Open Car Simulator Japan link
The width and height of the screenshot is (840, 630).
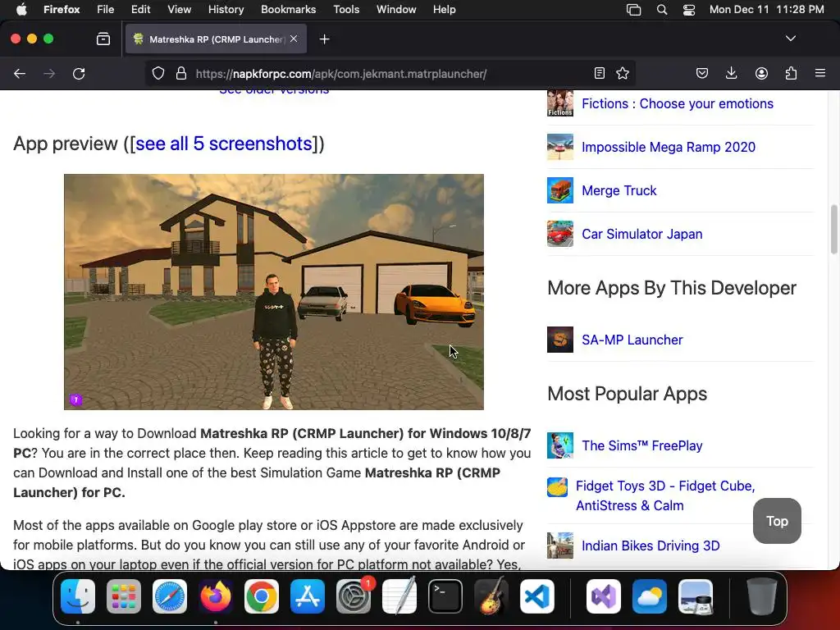click(641, 234)
